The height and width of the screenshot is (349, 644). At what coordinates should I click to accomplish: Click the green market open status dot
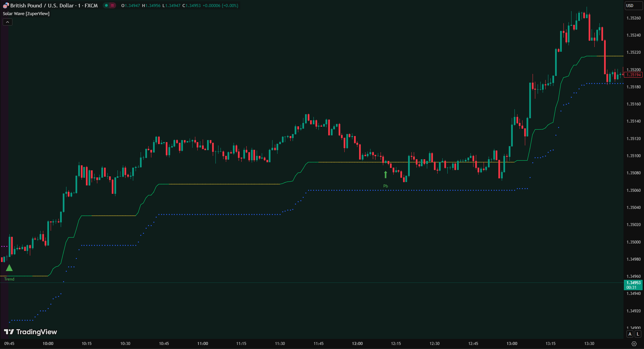(106, 6)
